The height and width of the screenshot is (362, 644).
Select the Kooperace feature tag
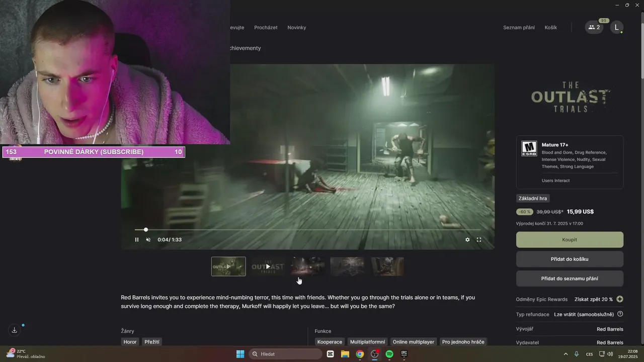point(330,342)
